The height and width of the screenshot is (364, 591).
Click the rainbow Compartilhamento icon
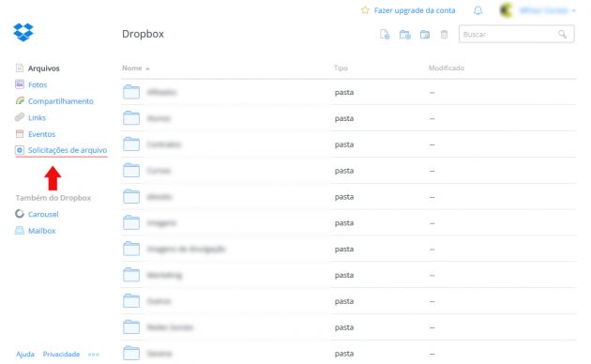tap(20, 101)
